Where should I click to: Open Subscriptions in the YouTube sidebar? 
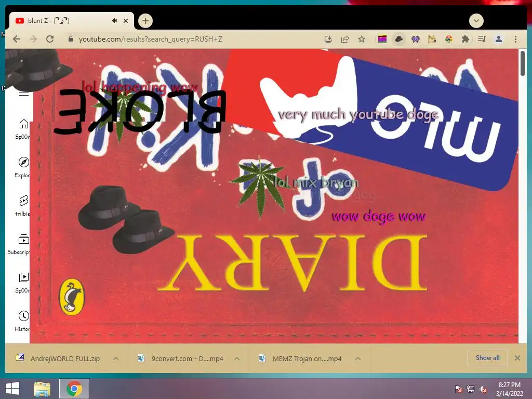19,244
